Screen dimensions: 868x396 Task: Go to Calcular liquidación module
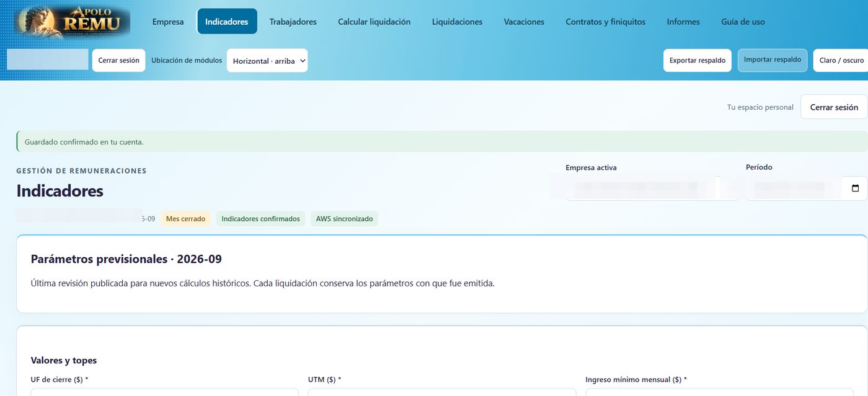click(x=374, y=22)
